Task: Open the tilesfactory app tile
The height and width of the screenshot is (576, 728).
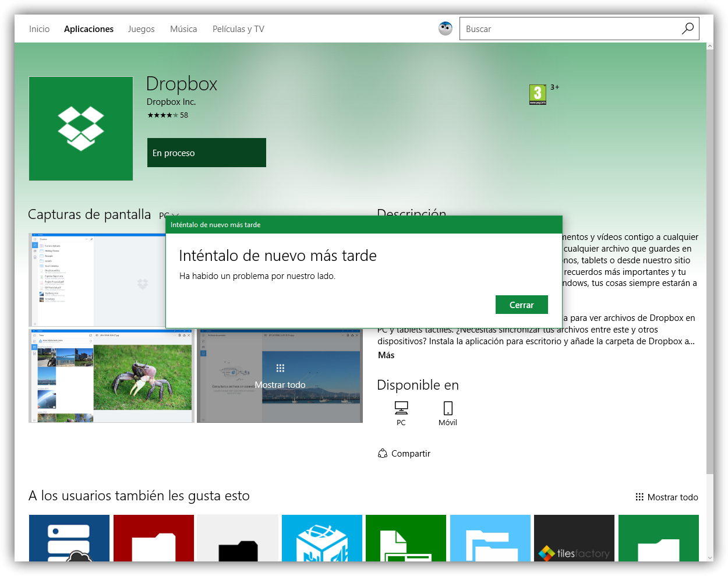Action: click(574, 538)
